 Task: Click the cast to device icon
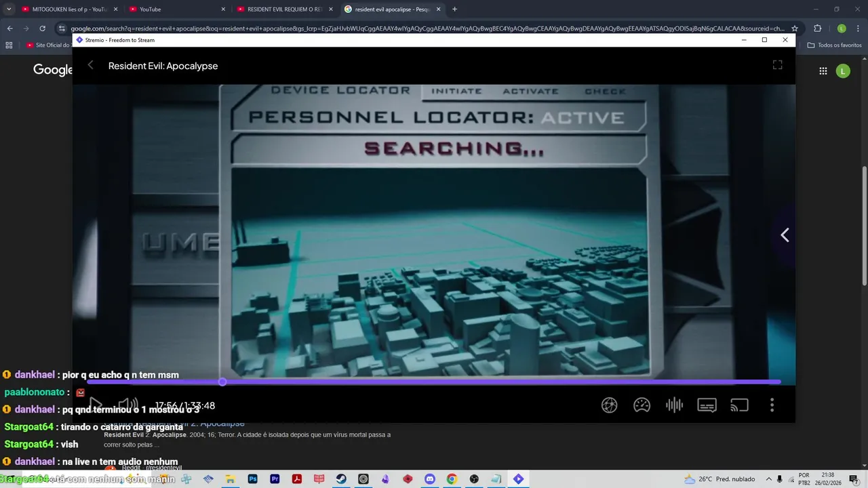click(x=739, y=405)
